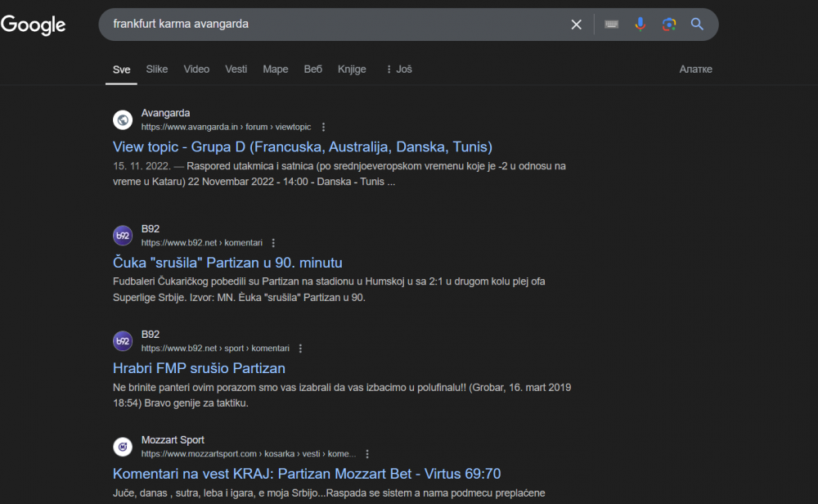Open options menu for the avangarda.in result
The height and width of the screenshot is (504, 818).
(323, 128)
